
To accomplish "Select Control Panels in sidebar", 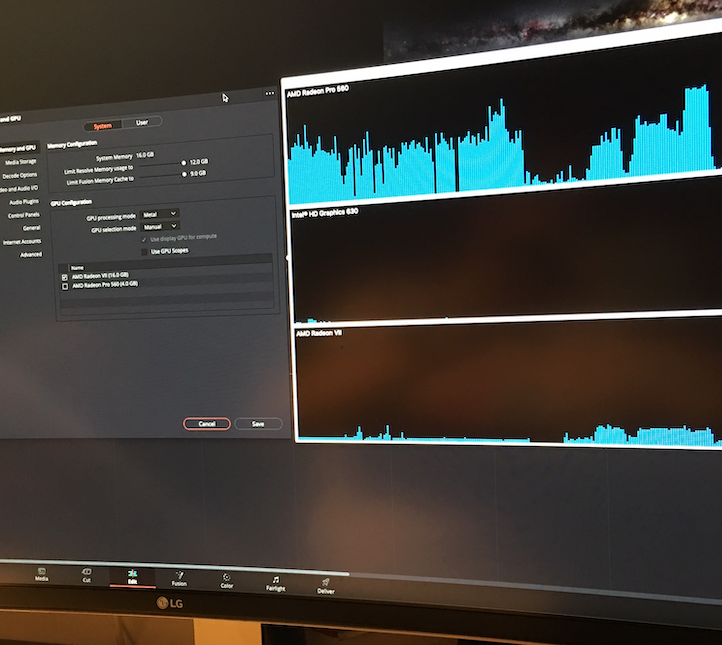I will tap(23, 215).
